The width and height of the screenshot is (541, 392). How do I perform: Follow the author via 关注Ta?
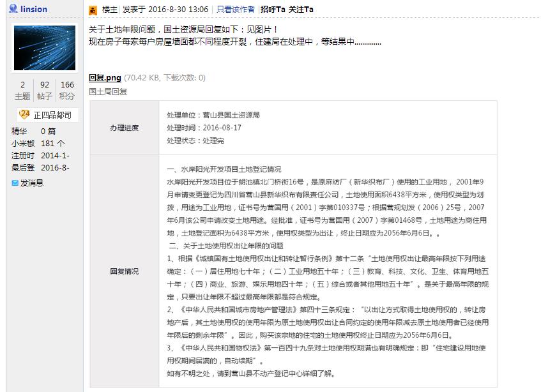tap(301, 10)
